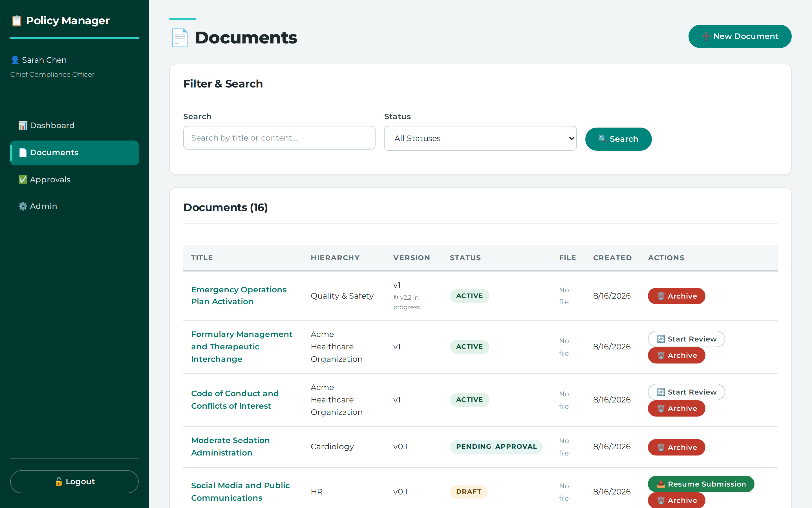Start Review for Formulary Management document

686,339
